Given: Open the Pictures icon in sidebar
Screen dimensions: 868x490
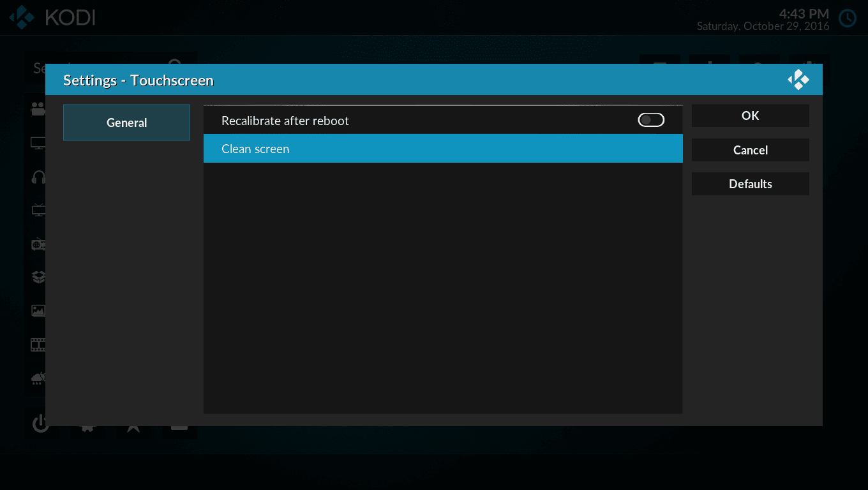Looking at the screenshot, I should coord(38,311).
